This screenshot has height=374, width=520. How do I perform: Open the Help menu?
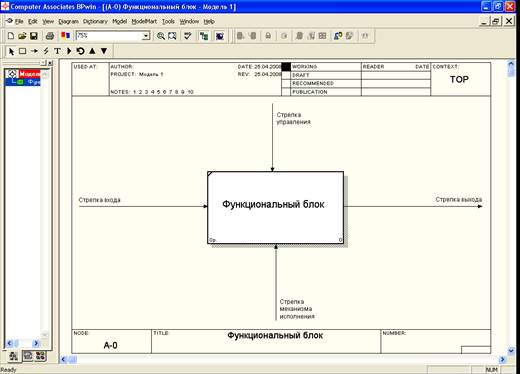pos(209,21)
